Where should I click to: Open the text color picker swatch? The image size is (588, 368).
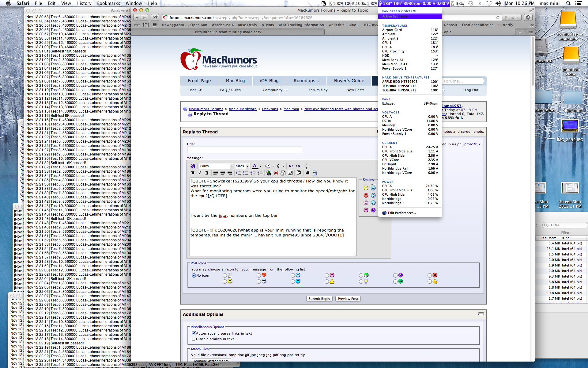pos(255,166)
